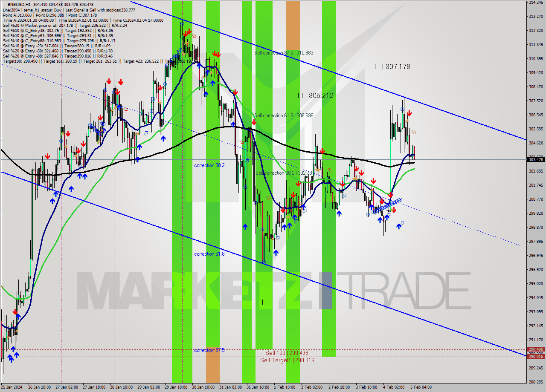
Task: Click the 292.145 price axis label
Action: click(536, 326)
